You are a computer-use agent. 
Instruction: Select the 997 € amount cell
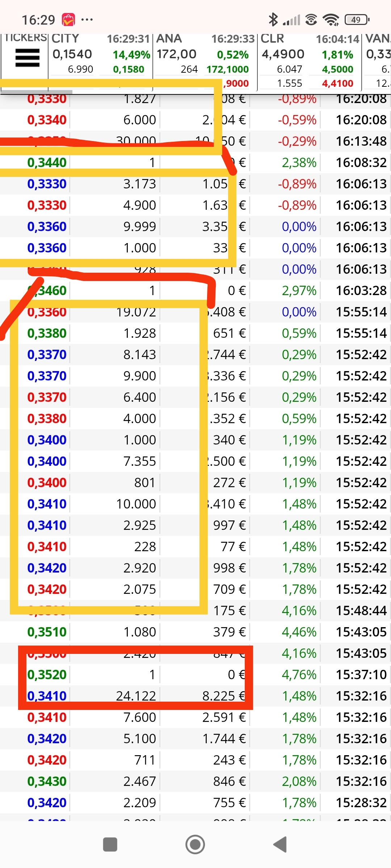point(230,526)
